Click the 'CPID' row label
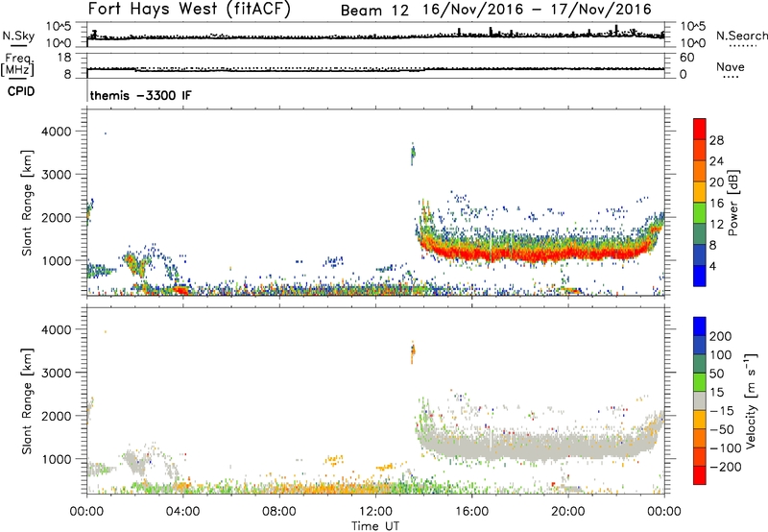 tap(21, 91)
